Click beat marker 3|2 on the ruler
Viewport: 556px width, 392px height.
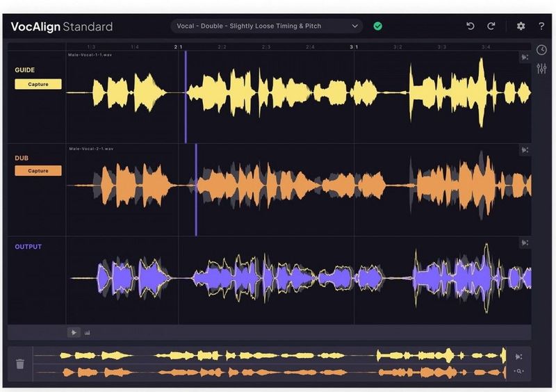click(x=398, y=47)
